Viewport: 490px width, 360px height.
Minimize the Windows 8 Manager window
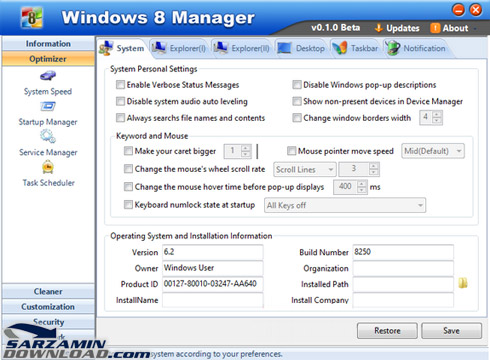click(x=458, y=10)
